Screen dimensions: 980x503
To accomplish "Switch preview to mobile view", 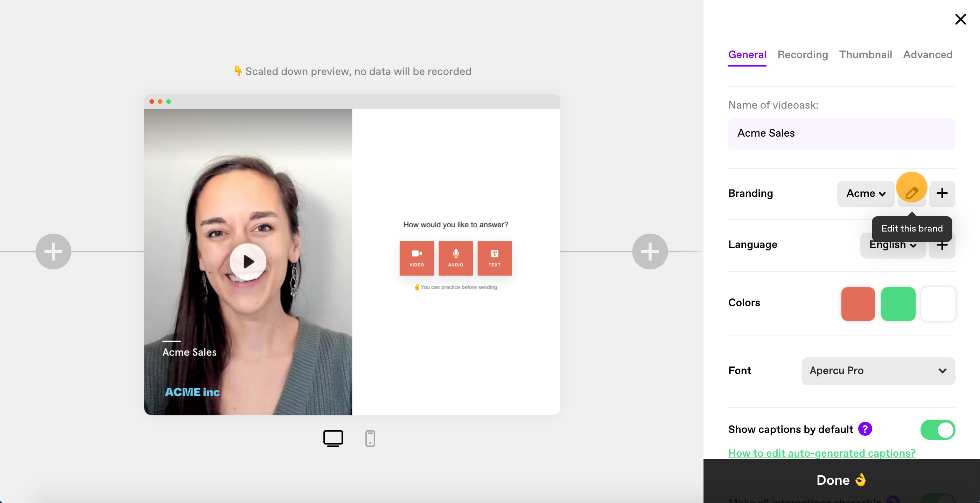I will [370, 438].
